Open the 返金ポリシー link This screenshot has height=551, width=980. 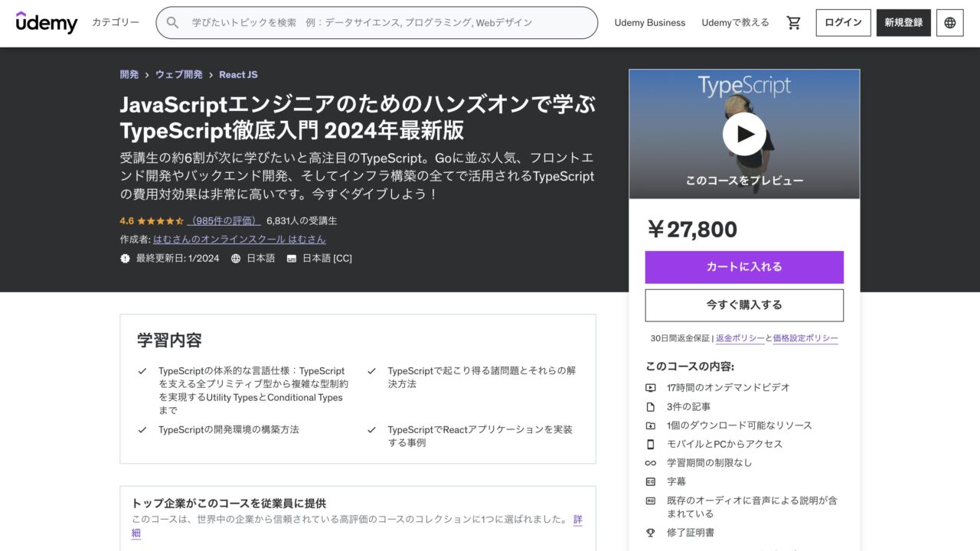(740, 337)
